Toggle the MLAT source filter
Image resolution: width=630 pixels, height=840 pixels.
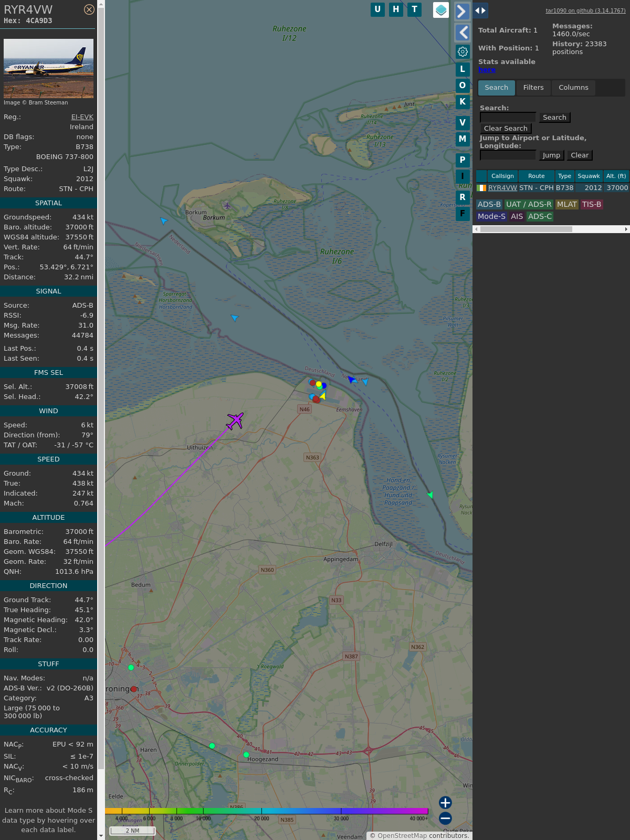coord(566,204)
